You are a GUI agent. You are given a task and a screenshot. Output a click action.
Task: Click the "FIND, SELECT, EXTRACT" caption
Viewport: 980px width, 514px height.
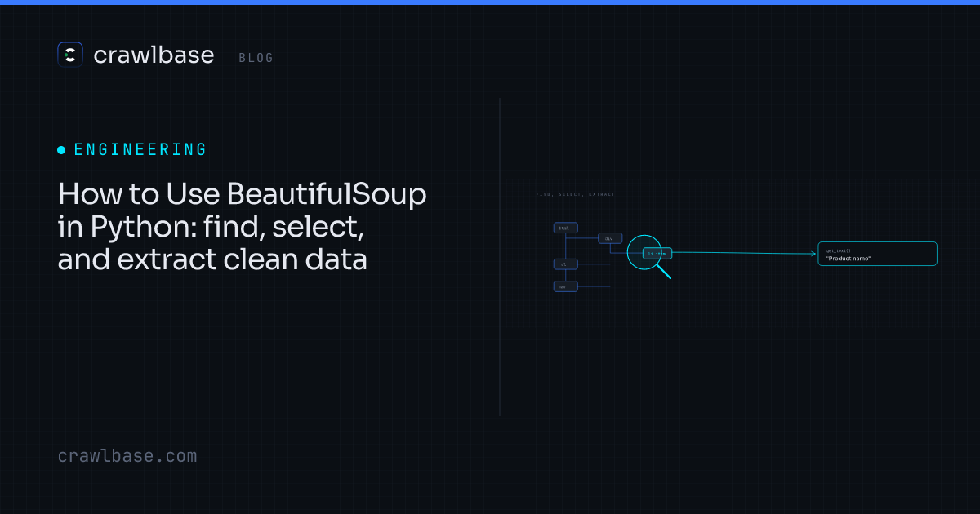pyautogui.click(x=576, y=194)
